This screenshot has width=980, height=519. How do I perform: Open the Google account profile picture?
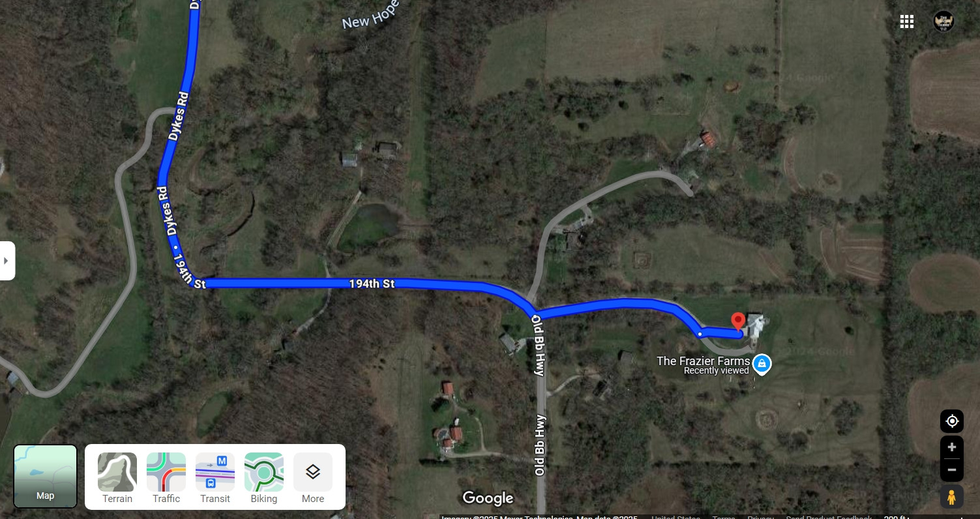tap(943, 22)
